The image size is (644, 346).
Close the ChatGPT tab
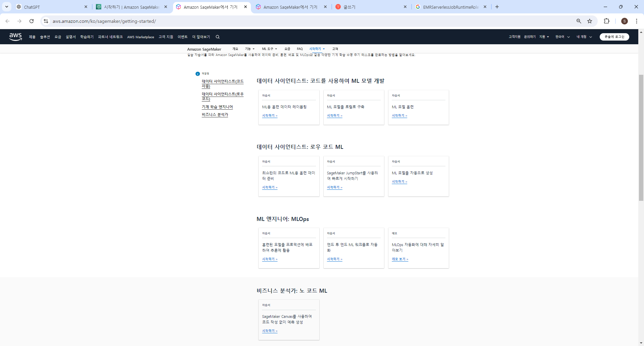pyautogui.click(x=86, y=7)
